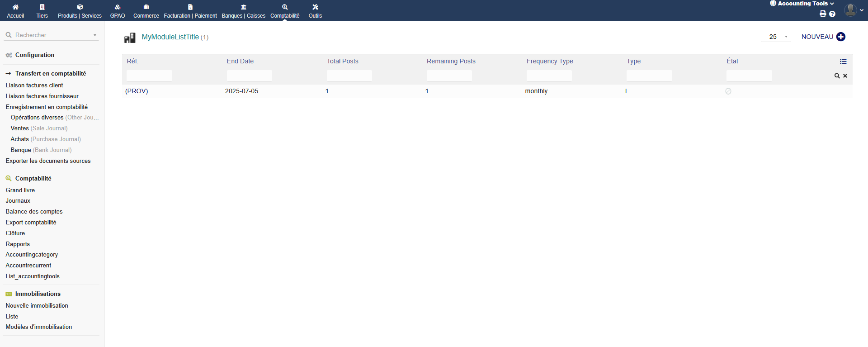Open the (PROV) record link
The image size is (868, 347).
coord(137,91)
